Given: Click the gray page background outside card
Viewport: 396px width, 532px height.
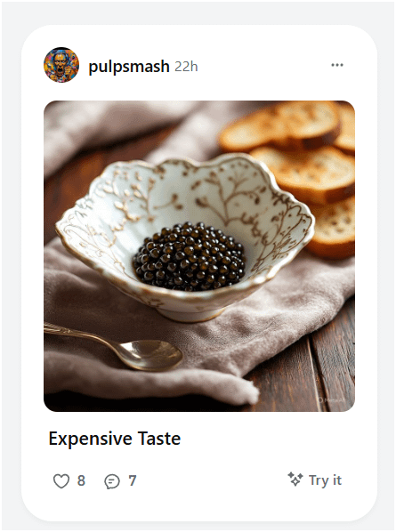Looking at the screenshot, I should pyautogui.click(x=10, y=271).
